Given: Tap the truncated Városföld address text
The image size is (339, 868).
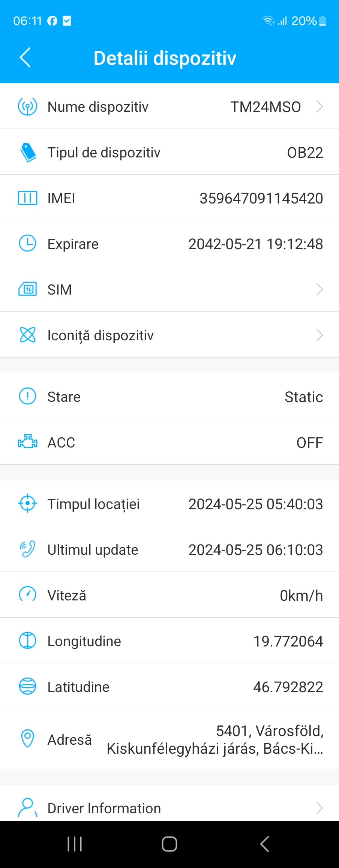Looking at the screenshot, I should click(x=215, y=740).
